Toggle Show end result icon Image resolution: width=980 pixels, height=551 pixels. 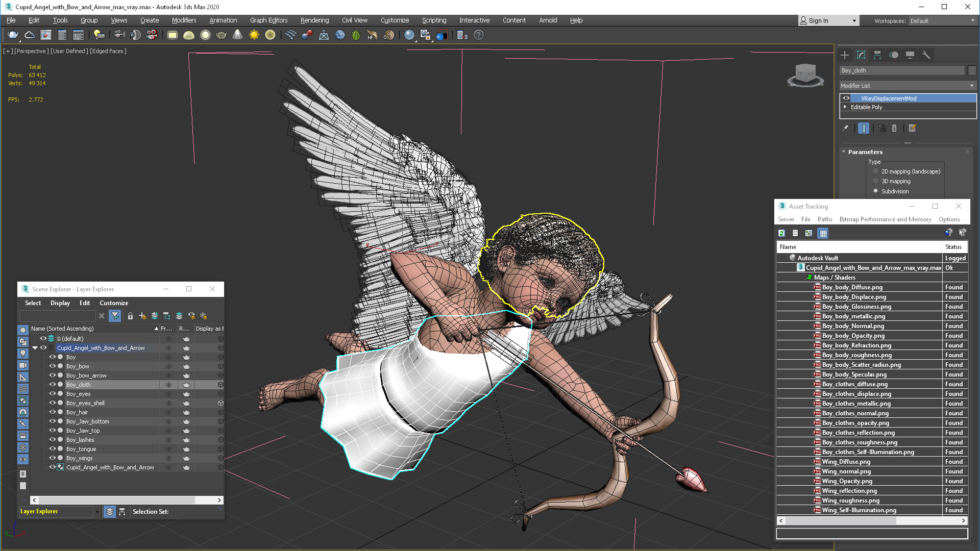click(864, 129)
